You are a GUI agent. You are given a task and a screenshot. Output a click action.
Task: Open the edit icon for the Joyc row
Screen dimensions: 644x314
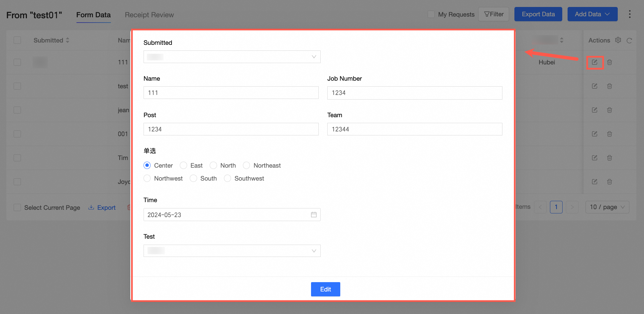(x=594, y=182)
